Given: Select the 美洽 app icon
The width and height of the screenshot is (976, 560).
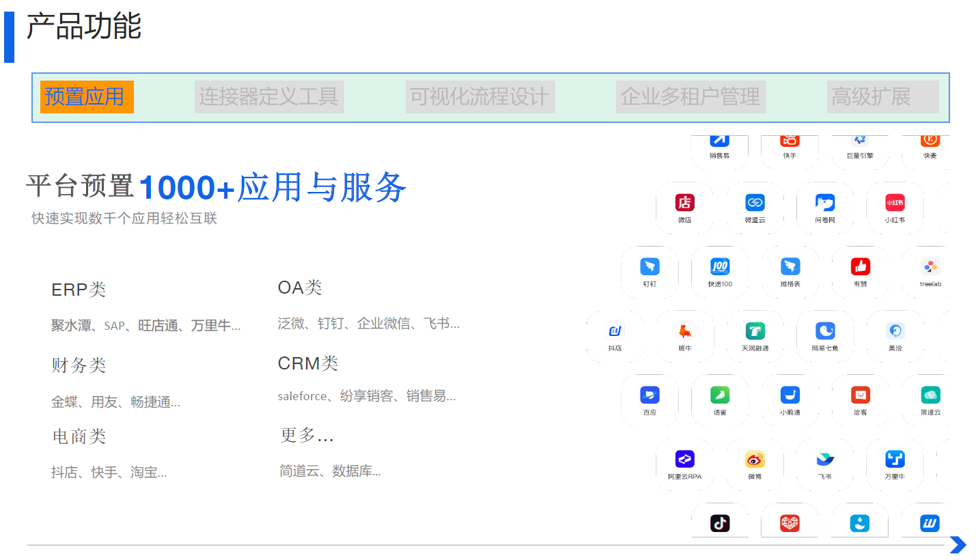Looking at the screenshot, I should click(x=895, y=331).
